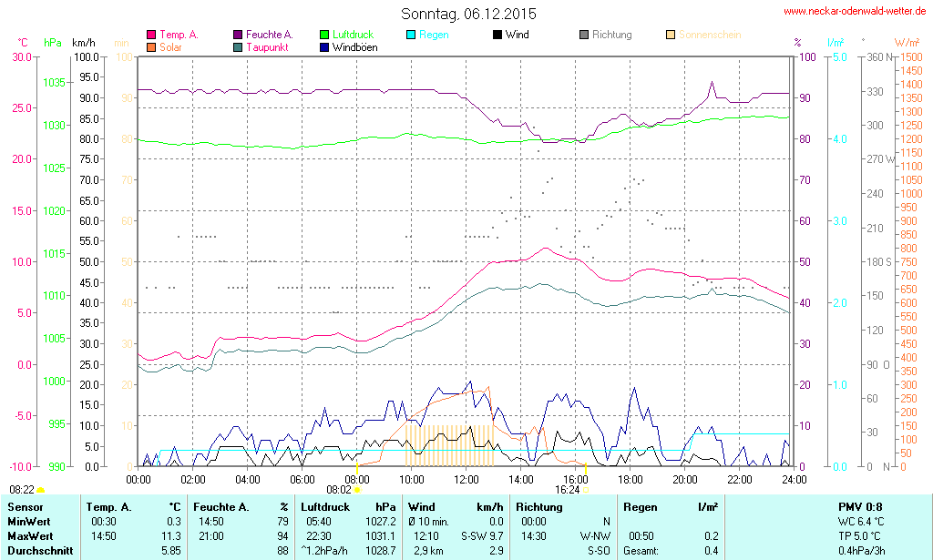Click the purple Feuchte A. legend swatch
The height and width of the screenshot is (560, 933).
coord(238,35)
